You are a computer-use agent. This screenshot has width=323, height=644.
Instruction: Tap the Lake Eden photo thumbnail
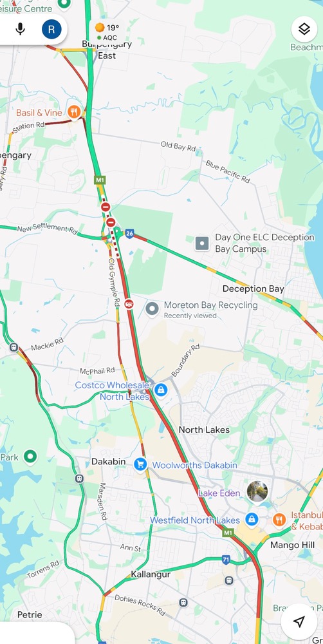click(257, 491)
